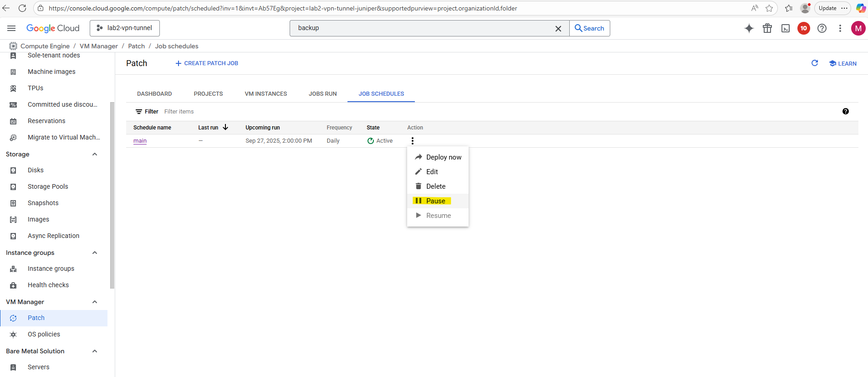
Task: Collapse the Instance groups sidebar section
Action: [x=95, y=253]
